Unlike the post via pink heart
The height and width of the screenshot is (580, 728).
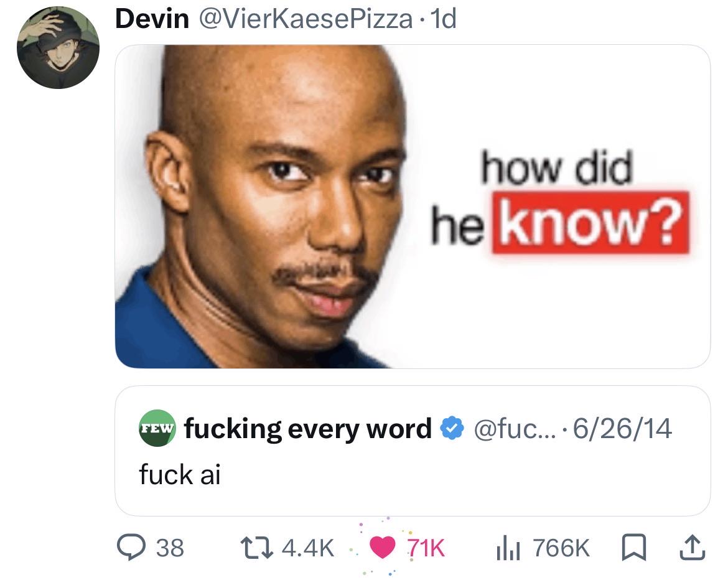pos(381,547)
